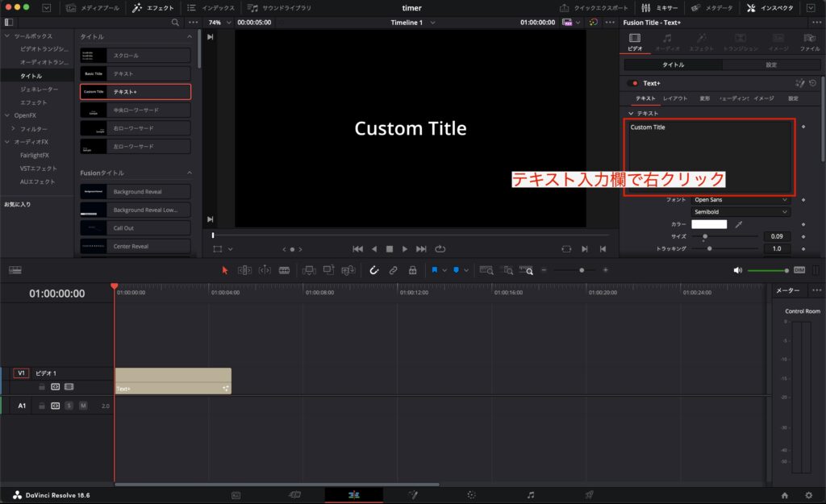Open the Fusion page icon
This screenshot has height=504, width=826.
coord(413,494)
